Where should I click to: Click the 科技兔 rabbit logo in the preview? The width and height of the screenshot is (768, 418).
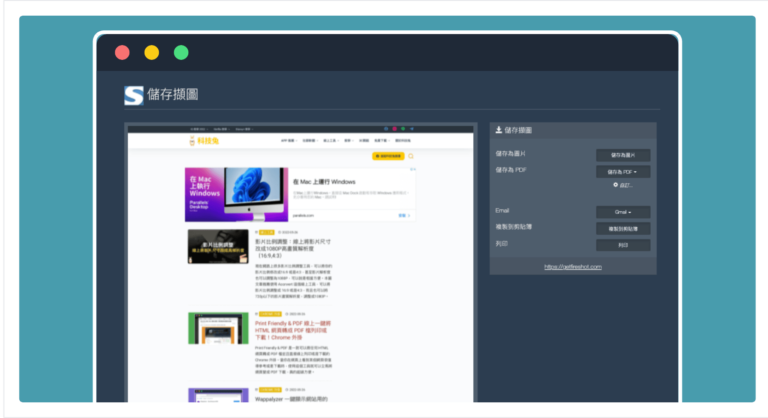pyautogui.click(x=204, y=141)
